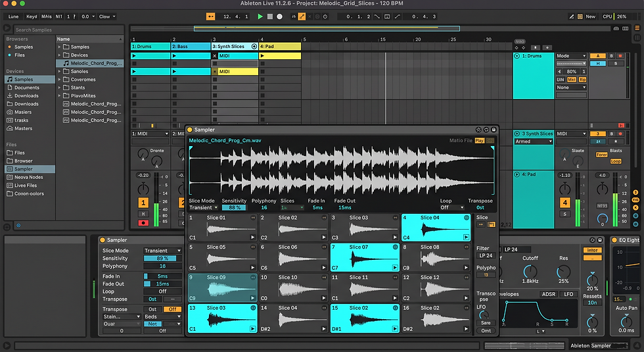Open the Clow quantization dropdown
Image resolution: width=644 pixels, height=352 pixels.
click(107, 16)
